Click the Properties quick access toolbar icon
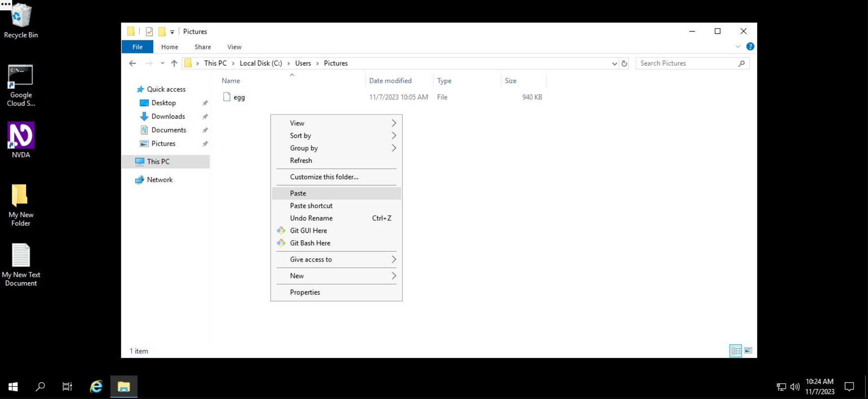868x399 pixels. click(149, 32)
